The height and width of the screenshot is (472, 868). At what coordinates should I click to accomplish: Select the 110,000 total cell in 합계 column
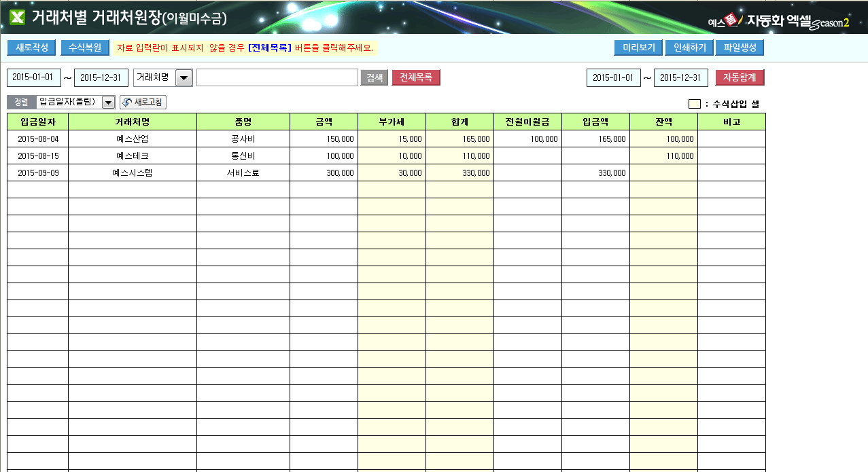pyautogui.click(x=460, y=156)
